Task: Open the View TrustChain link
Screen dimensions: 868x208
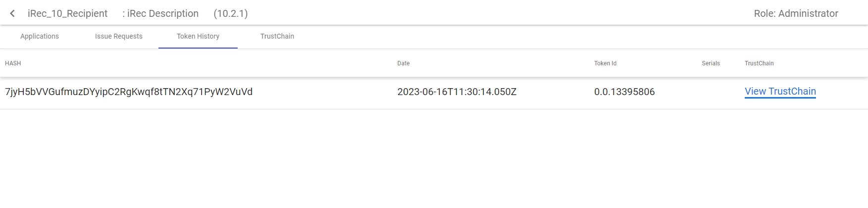Action: click(x=780, y=92)
